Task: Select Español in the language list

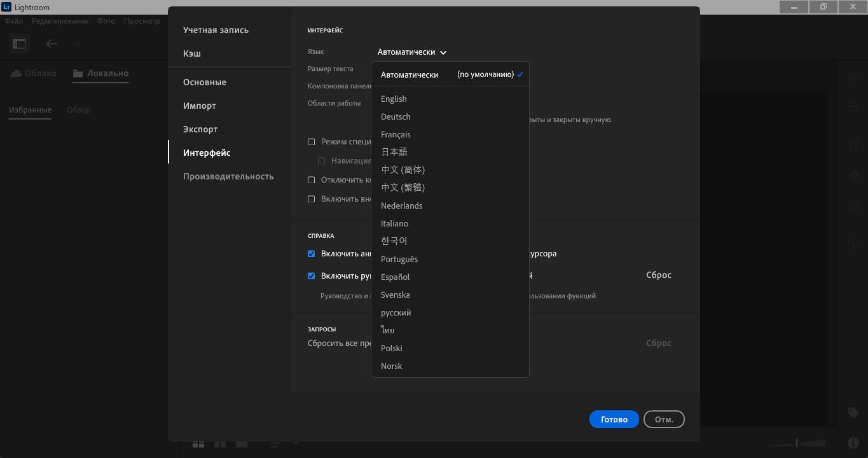Action: [450, 277]
